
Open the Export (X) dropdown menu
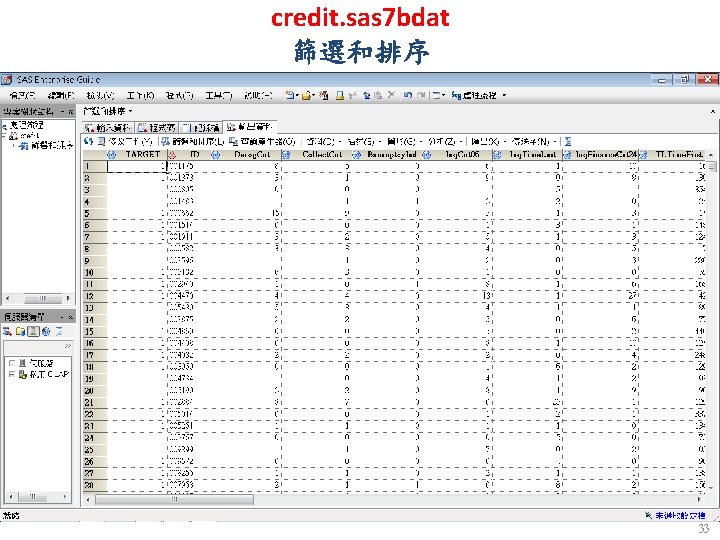pyautogui.click(x=489, y=141)
